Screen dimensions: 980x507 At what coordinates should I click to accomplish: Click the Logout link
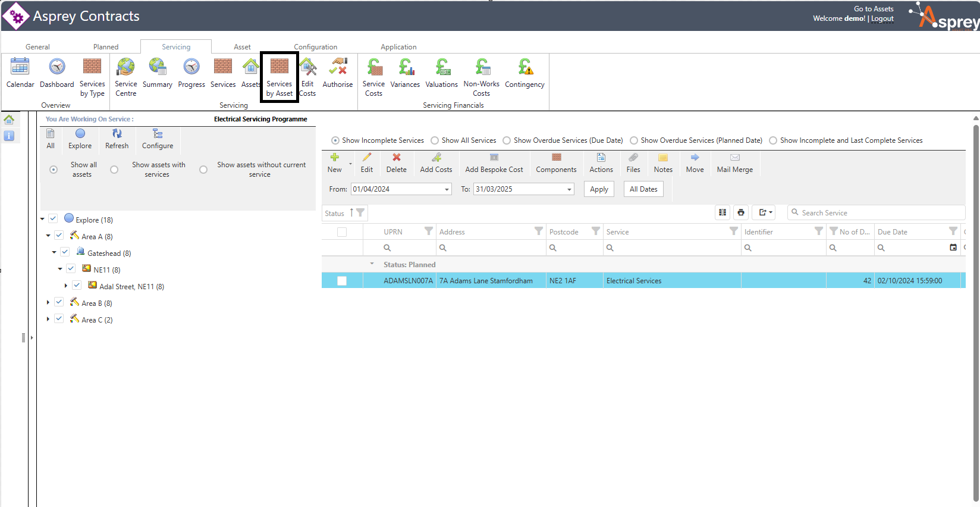[x=882, y=19]
